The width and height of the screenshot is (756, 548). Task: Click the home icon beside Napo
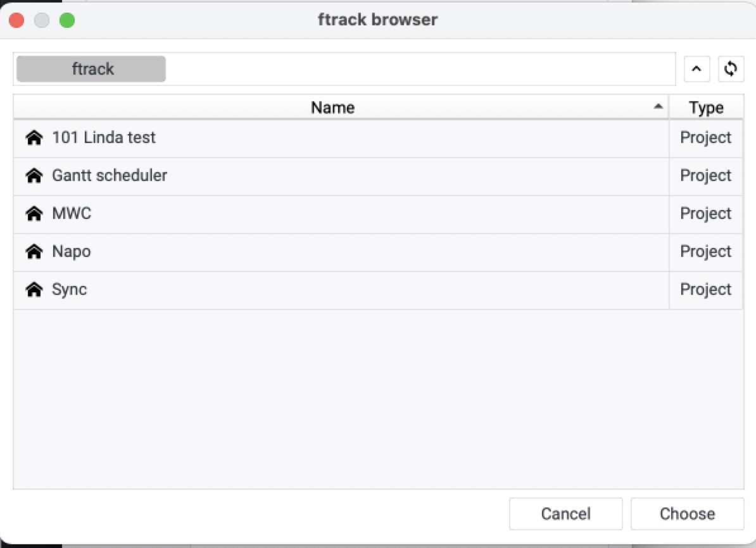tap(35, 251)
